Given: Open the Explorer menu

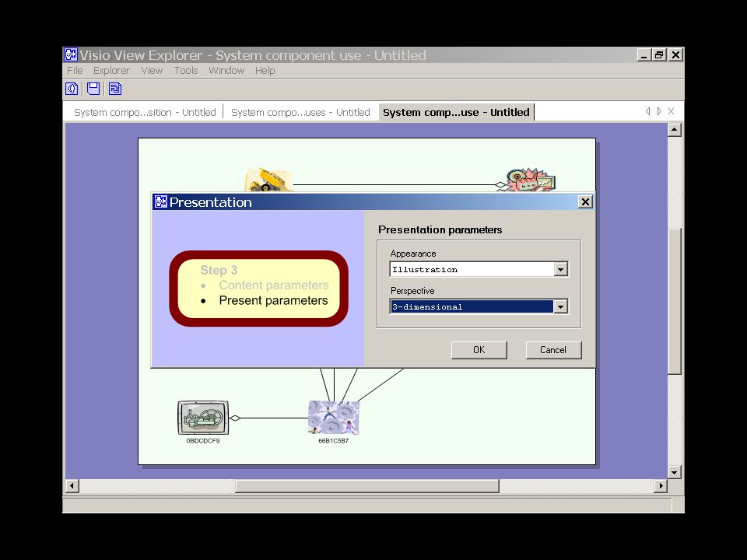Looking at the screenshot, I should [111, 71].
